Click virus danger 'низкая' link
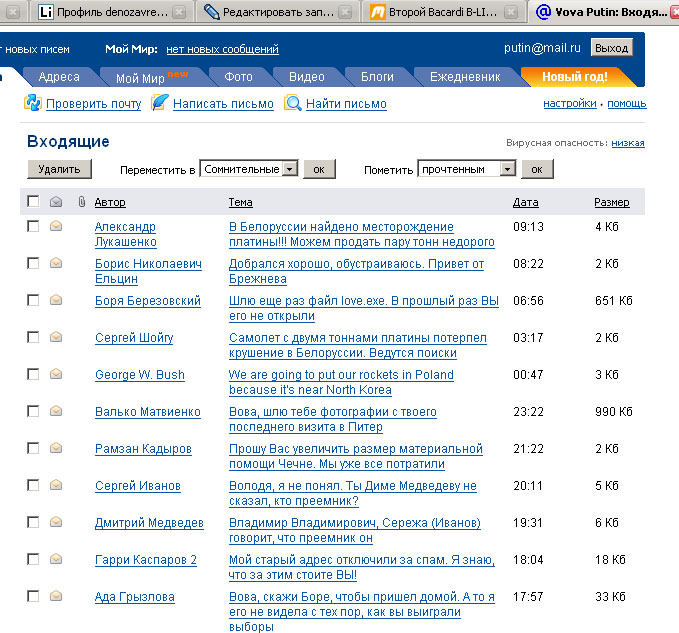679x633 pixels. click(x=628, y=143)
